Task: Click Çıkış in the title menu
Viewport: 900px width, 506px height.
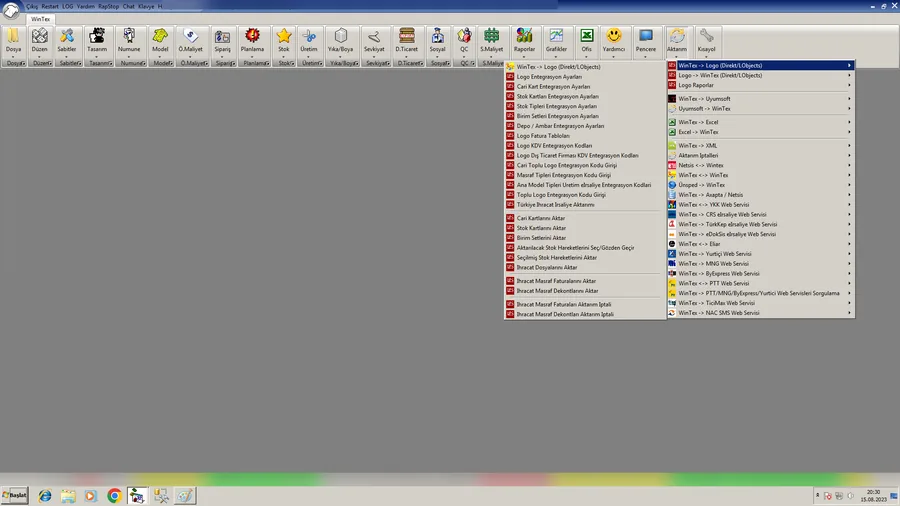Action: (32, 6)
